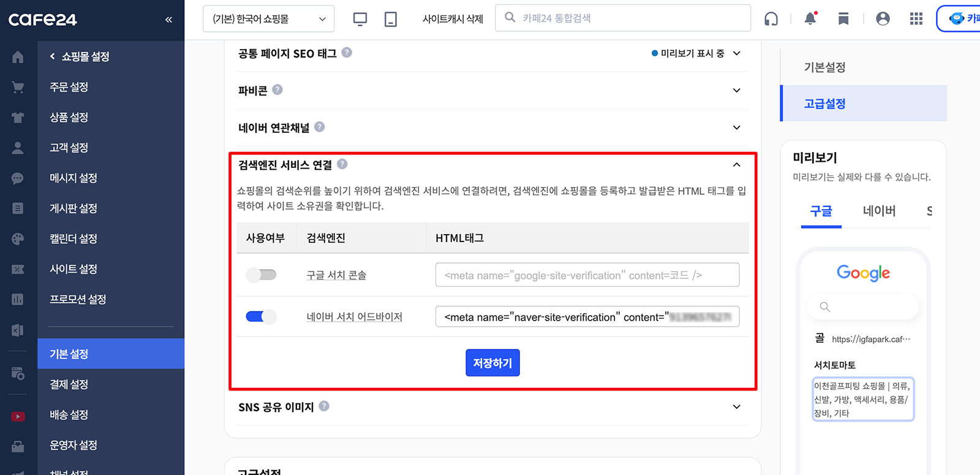The height and width of the screenshot is (475, 980).
Task: Open the notification bell icon
Action: pyautogui.click(x=810, y=18)
